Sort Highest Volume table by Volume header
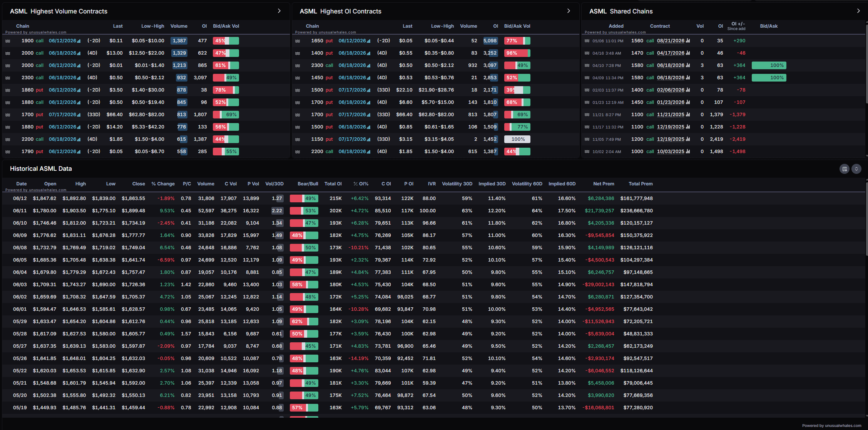Screen dimensions: 868x430 point(179,26)
